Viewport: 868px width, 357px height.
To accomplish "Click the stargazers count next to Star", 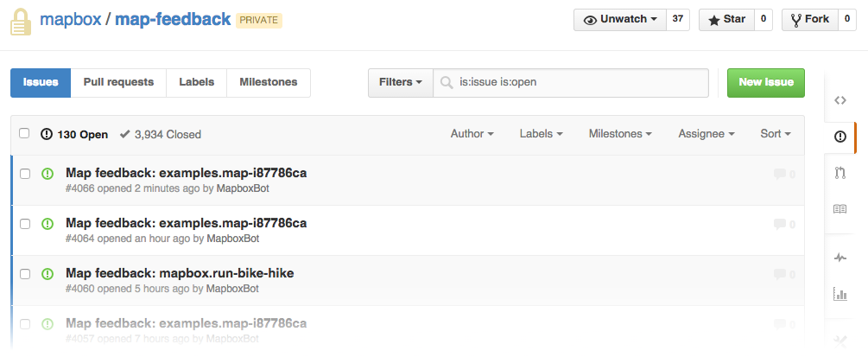I will click(x=763, y=19).
